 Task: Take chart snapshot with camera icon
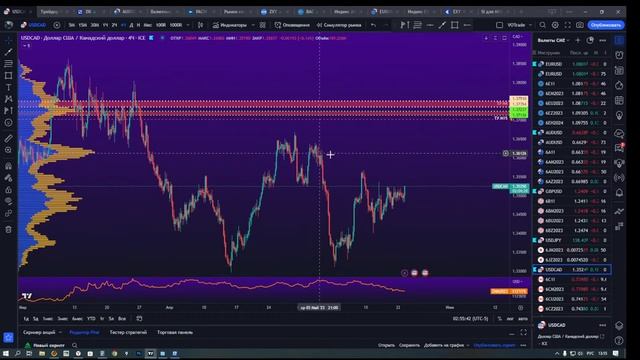click(x=580, y=25)
